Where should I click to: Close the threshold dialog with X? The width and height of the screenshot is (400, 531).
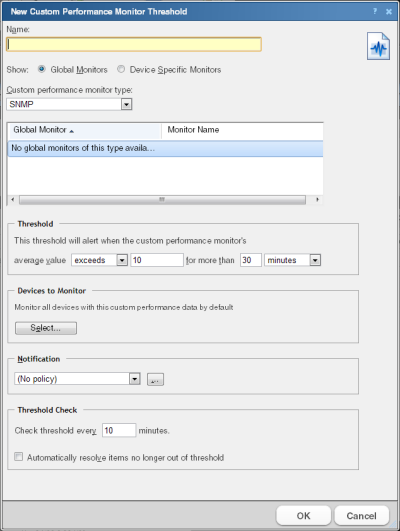[x=389, y=12]
